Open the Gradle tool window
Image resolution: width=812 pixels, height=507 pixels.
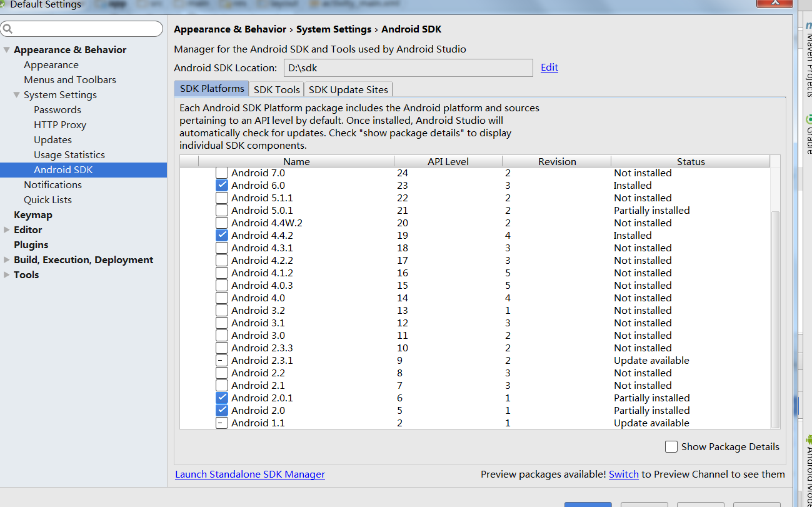point(808,134)
